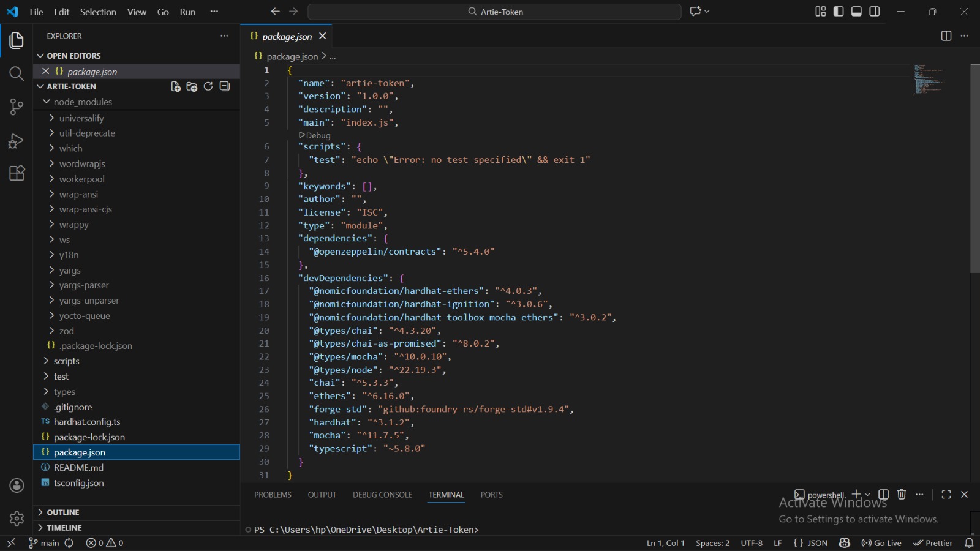980x551 pixels.
Task: Open the Extensions view
Action: [x=17, y=173]
